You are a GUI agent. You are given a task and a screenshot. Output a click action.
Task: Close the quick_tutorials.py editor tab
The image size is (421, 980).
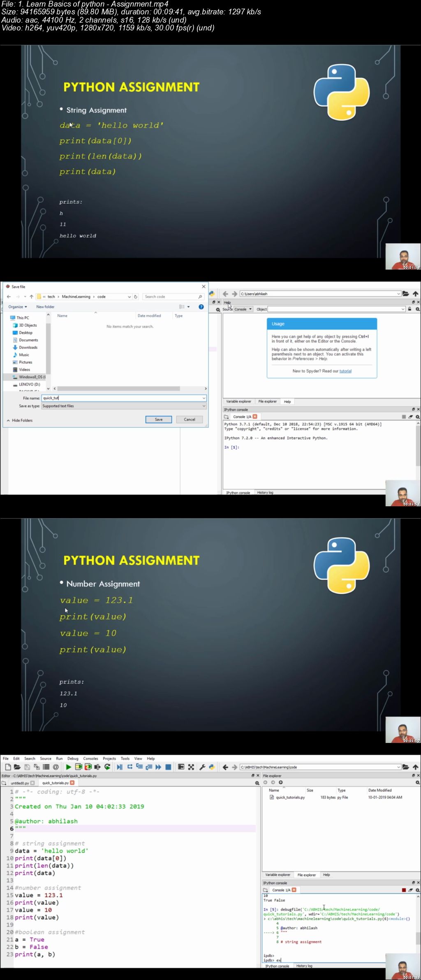click(x=72, y=783)
